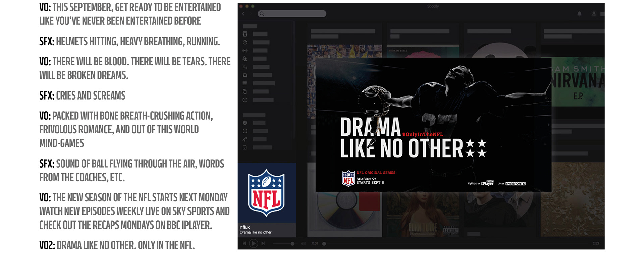Open Top Lists (123 icon)
Viewport: 644px width, 253px height.
245,67
